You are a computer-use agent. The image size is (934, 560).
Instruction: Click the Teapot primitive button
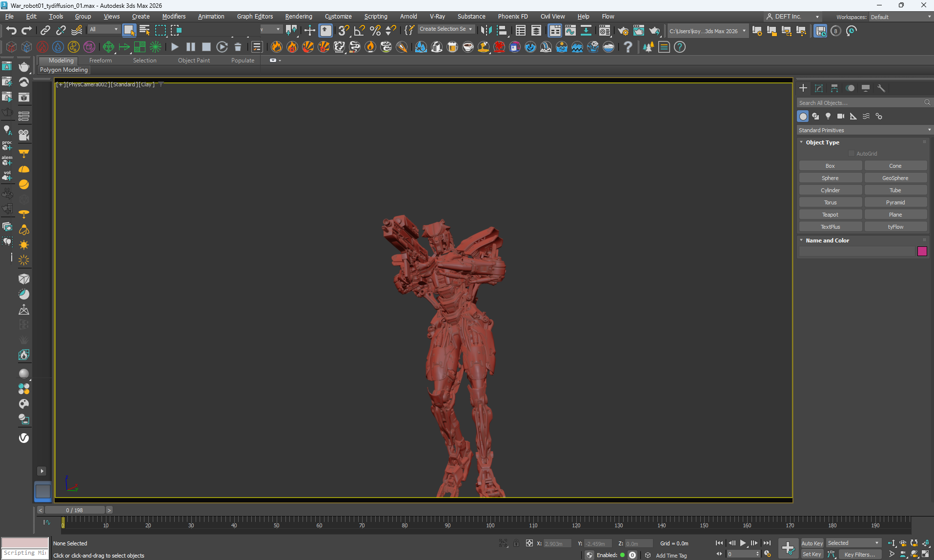830,215
